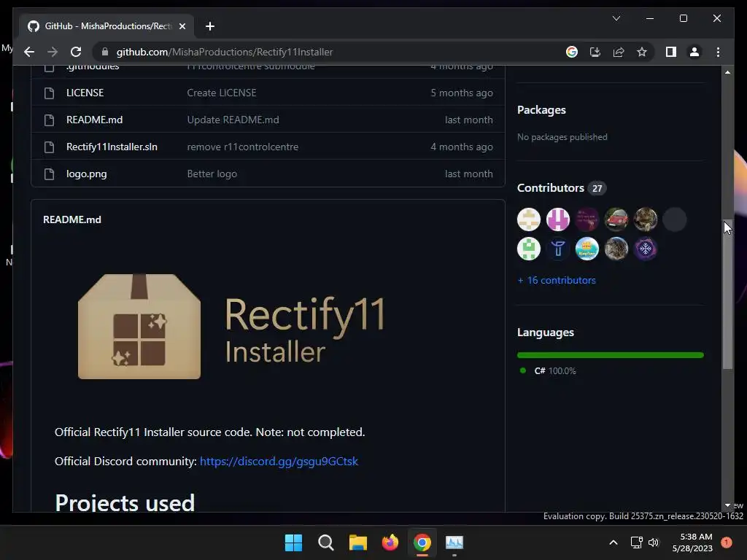
Task: Open the Windows Start menu
Action: point(293,542)
